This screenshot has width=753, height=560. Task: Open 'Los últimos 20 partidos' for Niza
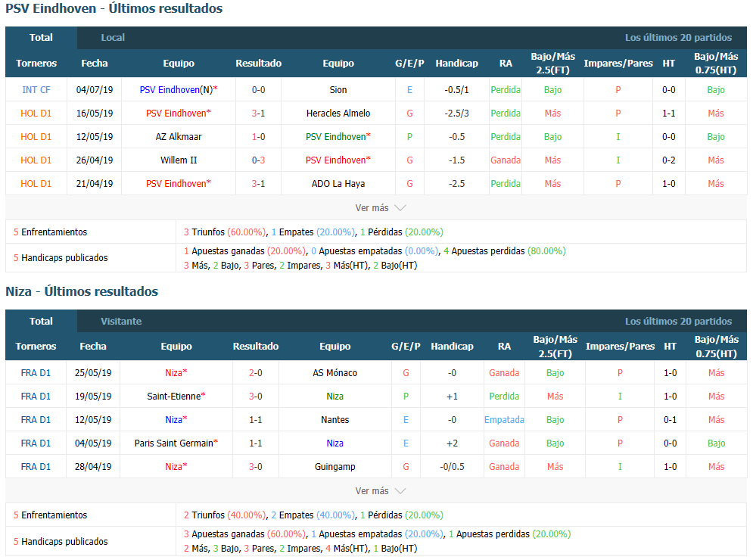coord(678,322)
